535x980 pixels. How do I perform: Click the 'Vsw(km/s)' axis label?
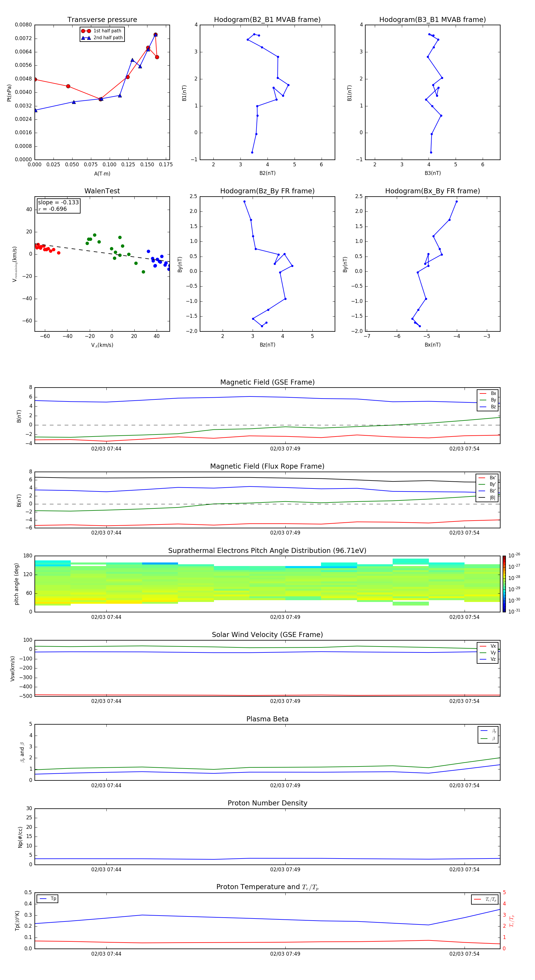pyautogui.click(x=12, y=668)
